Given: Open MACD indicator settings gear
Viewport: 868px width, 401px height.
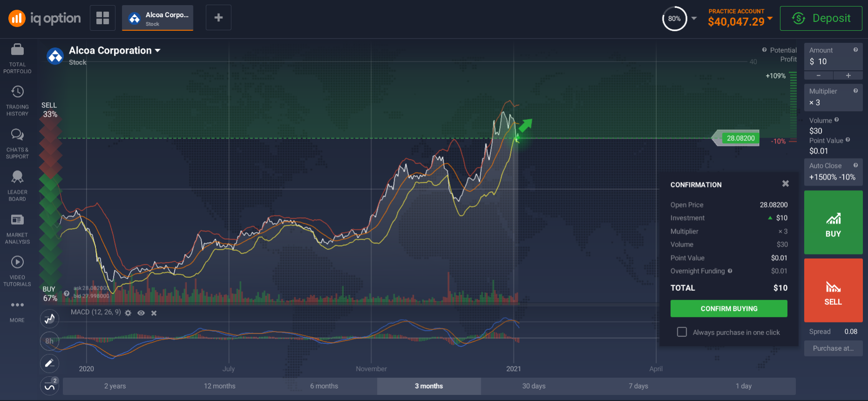Looking at the screenshot, I should click(128, 313).
